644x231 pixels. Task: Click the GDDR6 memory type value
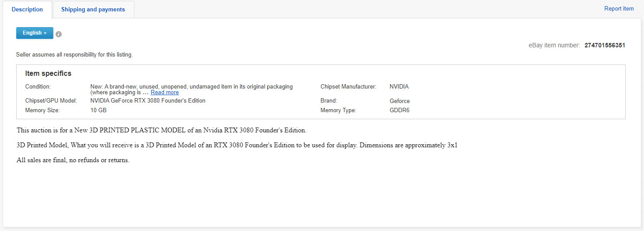pyautogui.click(x=399, y=110)
